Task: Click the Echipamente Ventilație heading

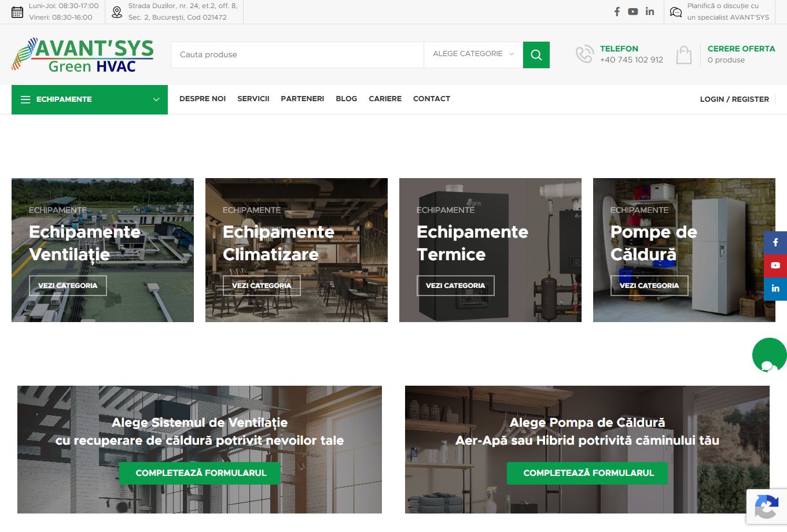Action: (84, 243)
